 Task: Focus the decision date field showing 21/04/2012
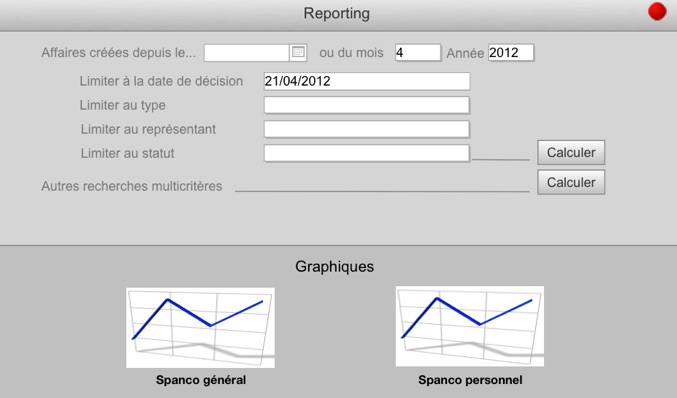(367, 81)
